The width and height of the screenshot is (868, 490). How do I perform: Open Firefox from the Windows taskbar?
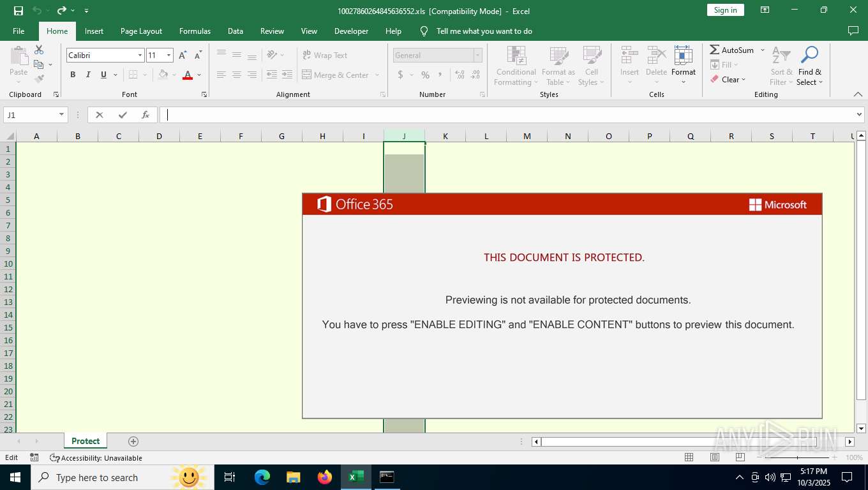325,477
